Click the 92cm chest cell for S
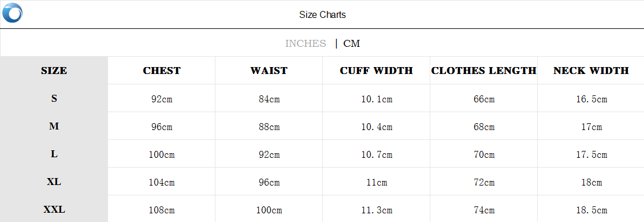644x222 pixels. click(162, 99)
